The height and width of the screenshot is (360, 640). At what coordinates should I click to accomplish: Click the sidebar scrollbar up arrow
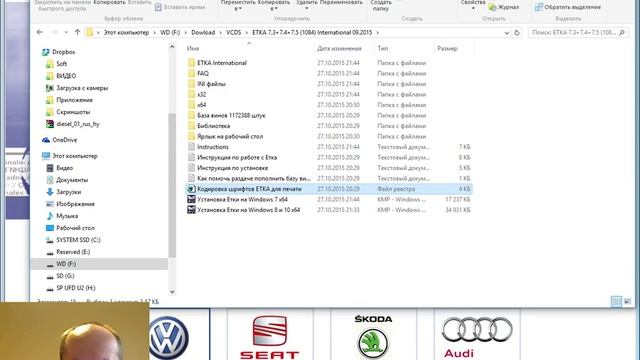[x=172, y=47]
